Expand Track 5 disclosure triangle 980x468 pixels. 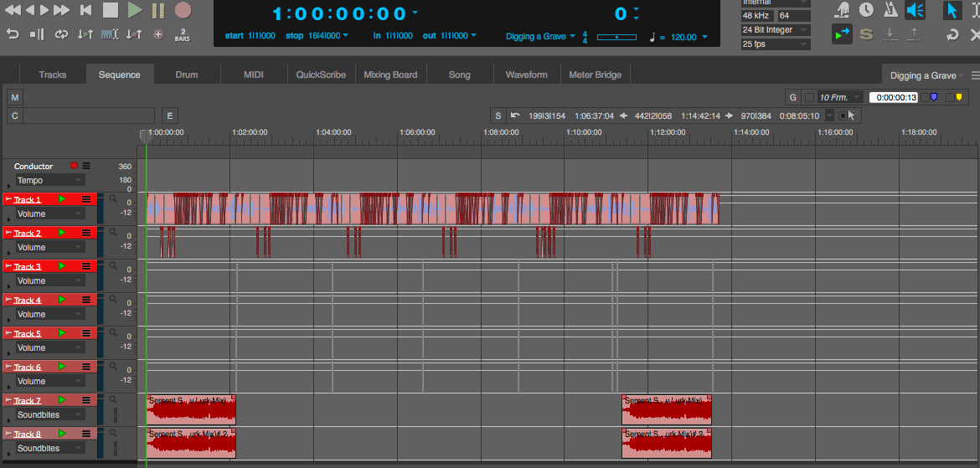coord(8,355)
